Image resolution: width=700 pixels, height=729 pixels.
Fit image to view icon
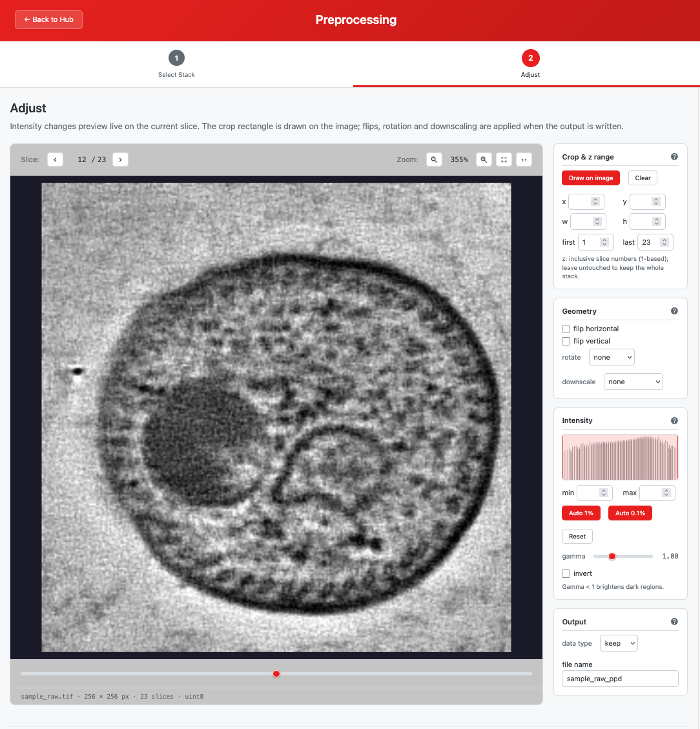(x=504, y=159)
